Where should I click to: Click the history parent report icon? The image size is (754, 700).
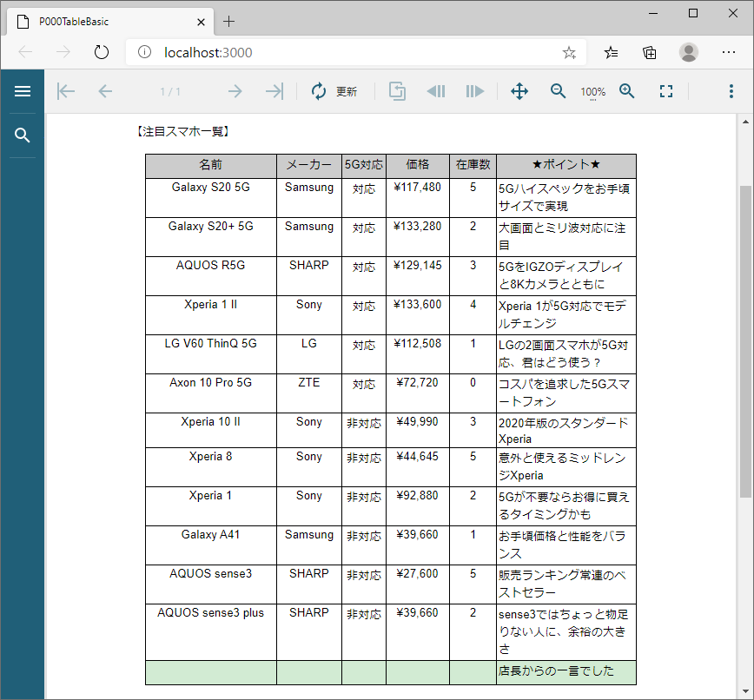point(397,91)
